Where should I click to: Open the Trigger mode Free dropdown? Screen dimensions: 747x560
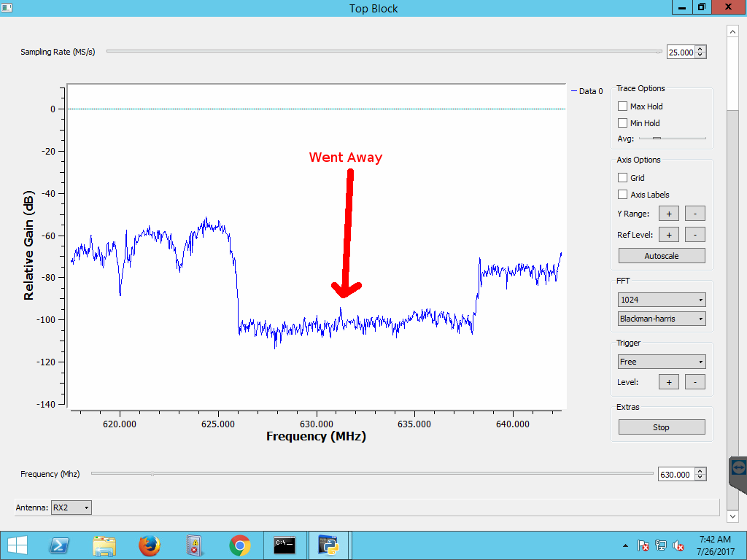(x=661, y=362)
